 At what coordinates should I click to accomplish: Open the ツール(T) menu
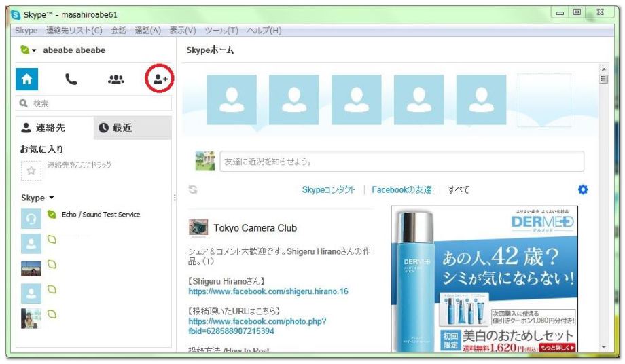coord(221,31)
